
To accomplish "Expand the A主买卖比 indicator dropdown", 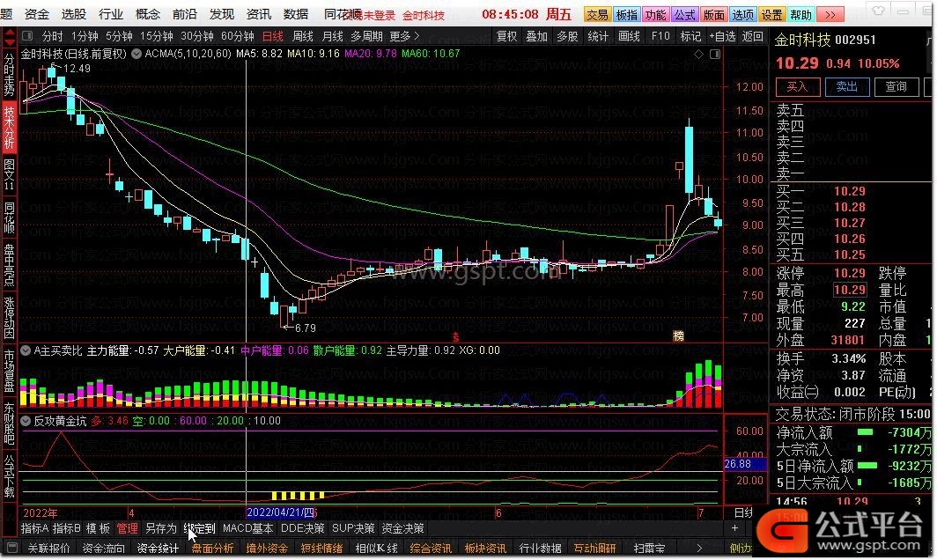I will (x=26, y=350).
